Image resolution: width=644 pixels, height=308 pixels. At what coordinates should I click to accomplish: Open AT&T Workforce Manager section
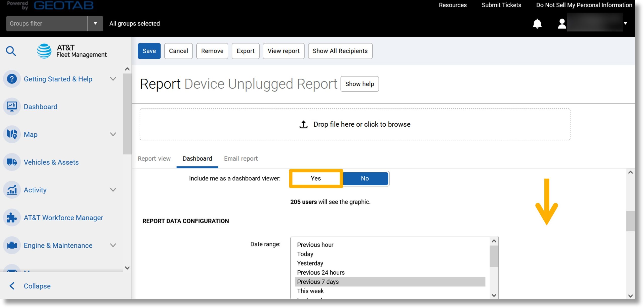(64, 217)
